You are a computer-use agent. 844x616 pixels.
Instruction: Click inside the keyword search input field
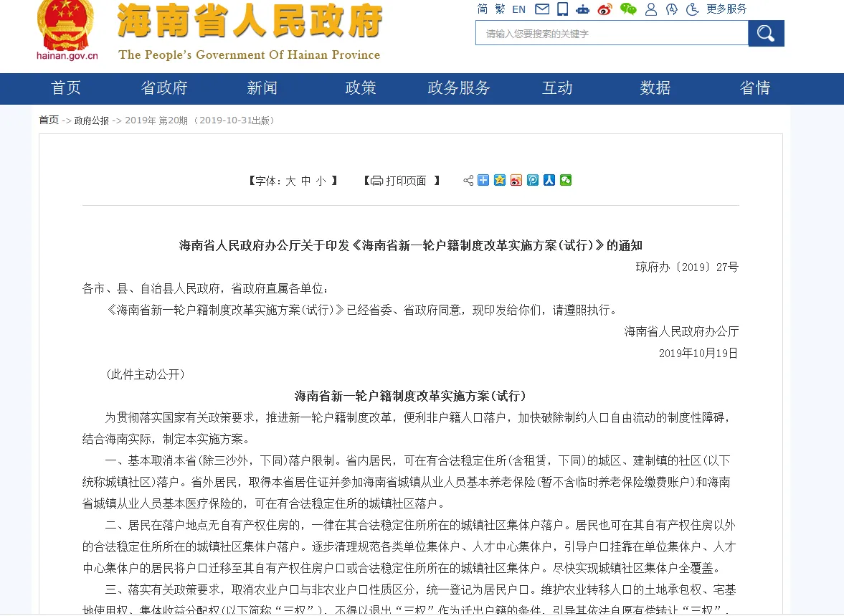610,33
